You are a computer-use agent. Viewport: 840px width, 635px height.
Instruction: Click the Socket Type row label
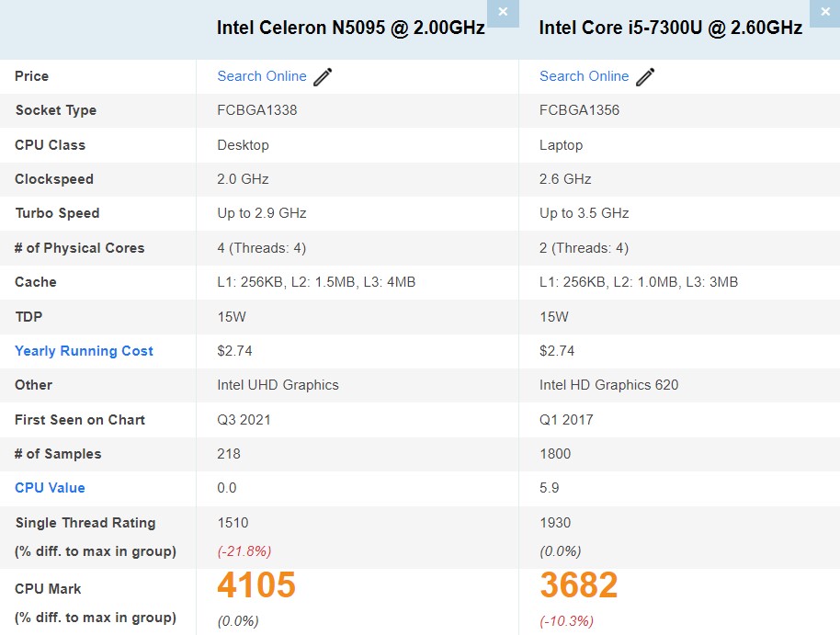pos(56,110)
